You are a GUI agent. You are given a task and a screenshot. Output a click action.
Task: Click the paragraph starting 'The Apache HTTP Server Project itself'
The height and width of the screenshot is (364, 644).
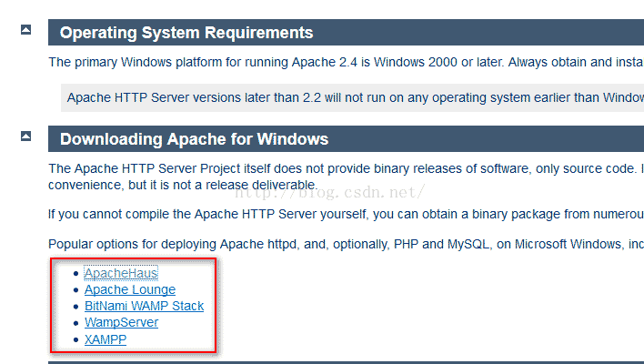click(346, 177)
